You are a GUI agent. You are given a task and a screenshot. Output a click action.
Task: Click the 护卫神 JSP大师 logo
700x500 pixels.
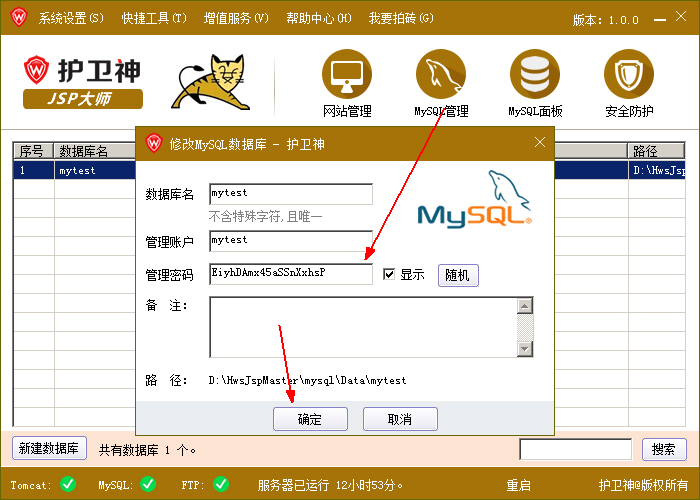tap(83, 82)
